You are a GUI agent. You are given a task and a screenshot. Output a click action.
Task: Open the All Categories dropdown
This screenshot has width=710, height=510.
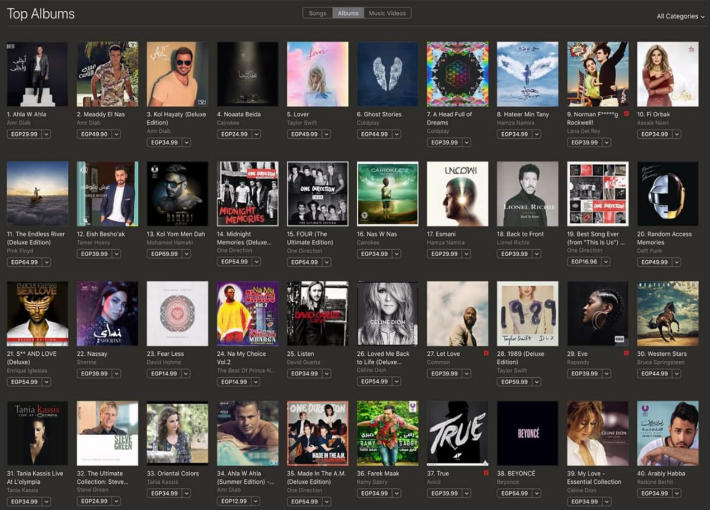[680, 16]
